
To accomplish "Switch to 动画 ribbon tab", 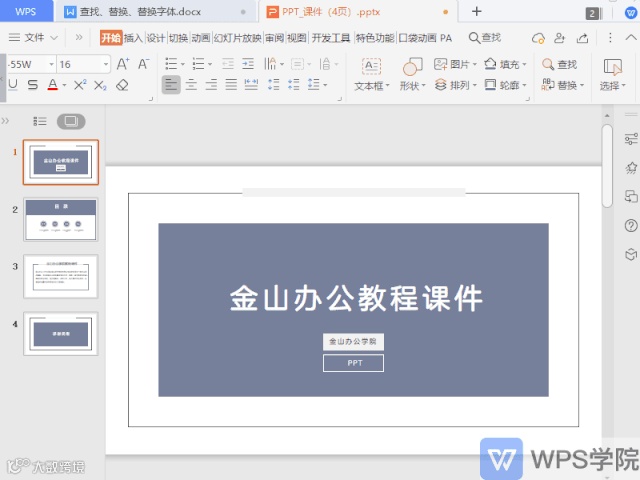I will [200, 38].
